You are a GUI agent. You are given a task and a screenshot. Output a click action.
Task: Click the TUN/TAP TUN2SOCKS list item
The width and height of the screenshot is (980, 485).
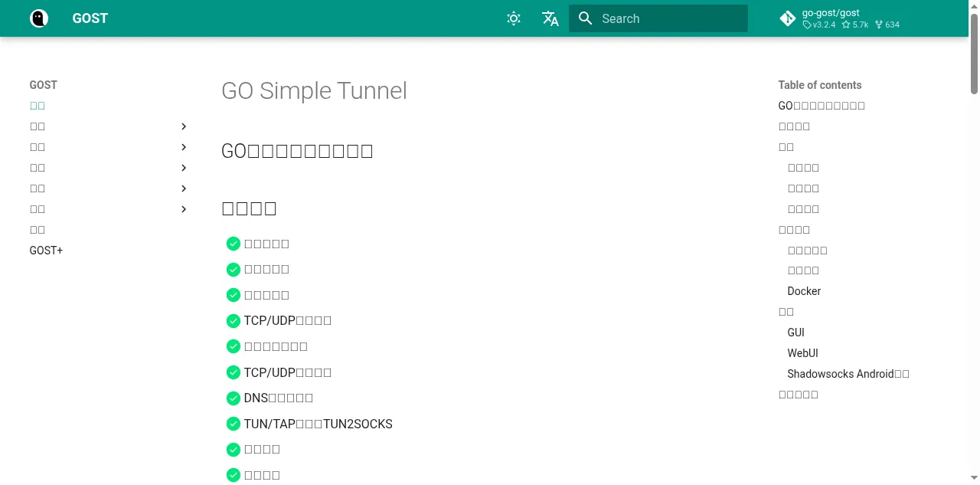[318, 424]
